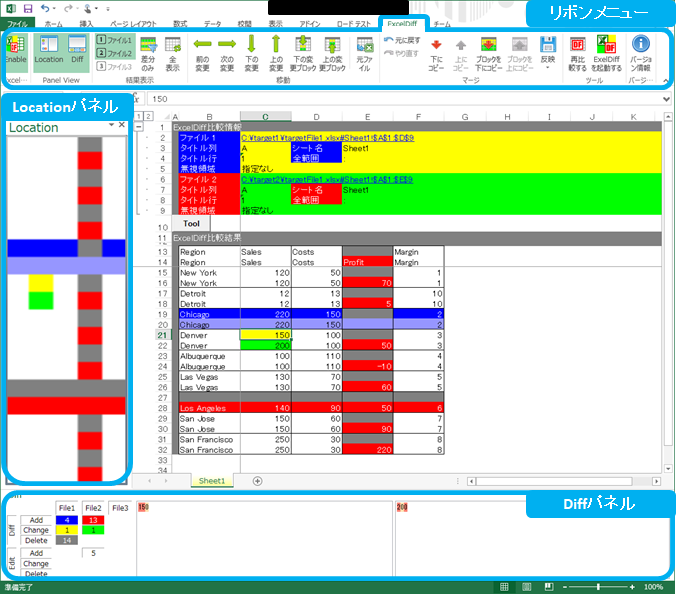
Task: Open the ファイル1 targetFile1.xlsx path link
Action: coord(328,138)
